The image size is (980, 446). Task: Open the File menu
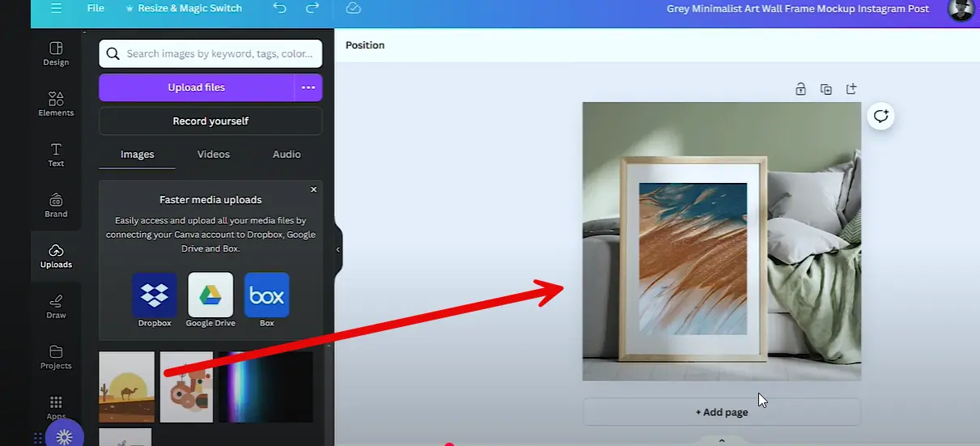95,8
